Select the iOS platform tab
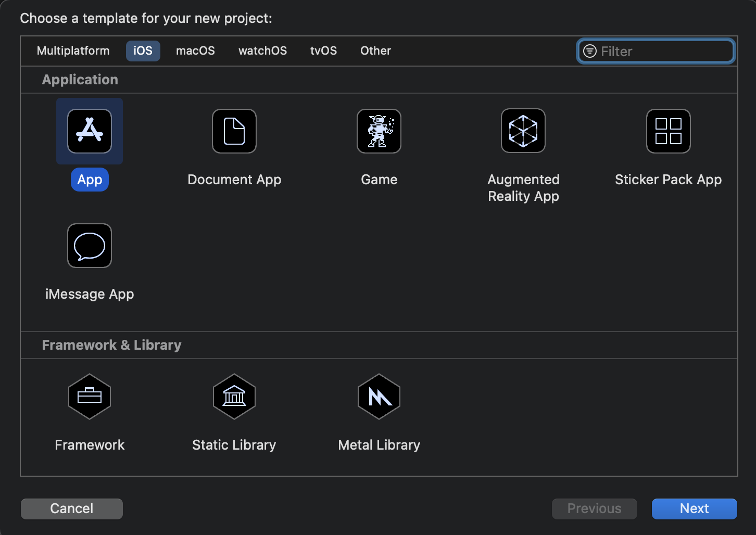Image resolution: width=756 pixels, height=535 pixels. (x=143, y=51)
